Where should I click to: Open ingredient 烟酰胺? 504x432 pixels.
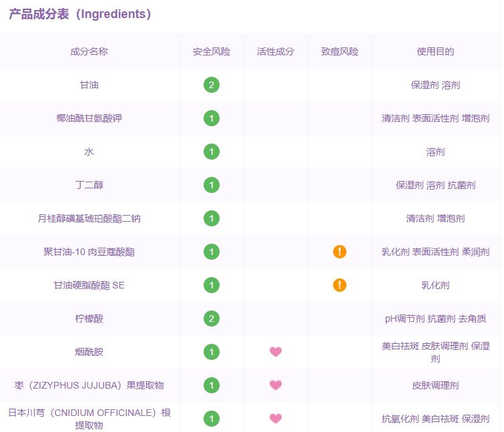pos(89,353)
